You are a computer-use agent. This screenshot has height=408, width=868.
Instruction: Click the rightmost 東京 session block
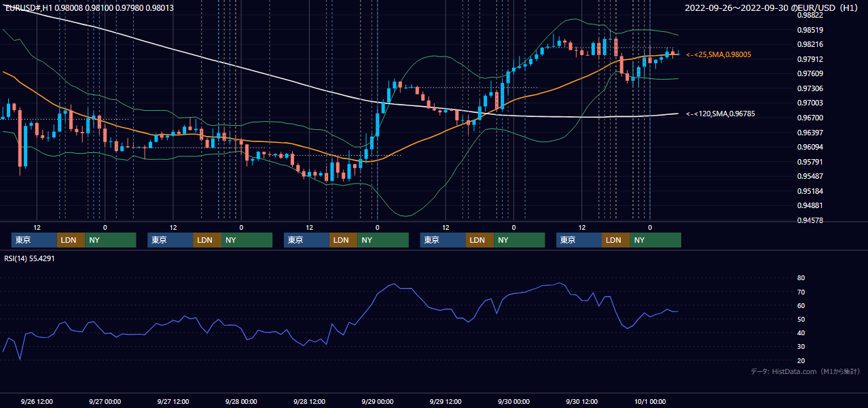[x=579, y=240]
